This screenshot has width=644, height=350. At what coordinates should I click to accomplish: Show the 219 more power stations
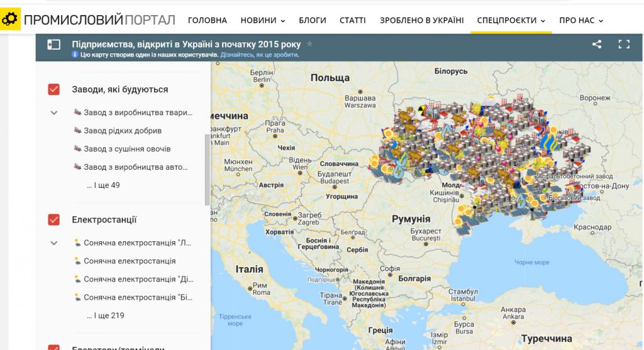tap(106, 315)
